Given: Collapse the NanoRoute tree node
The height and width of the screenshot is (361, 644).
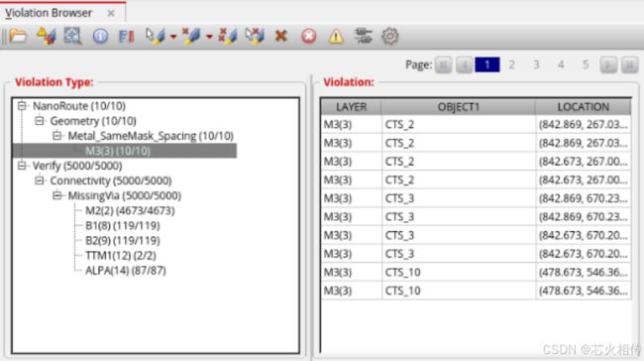Looking at the screenshot, I should click(22, 106).
